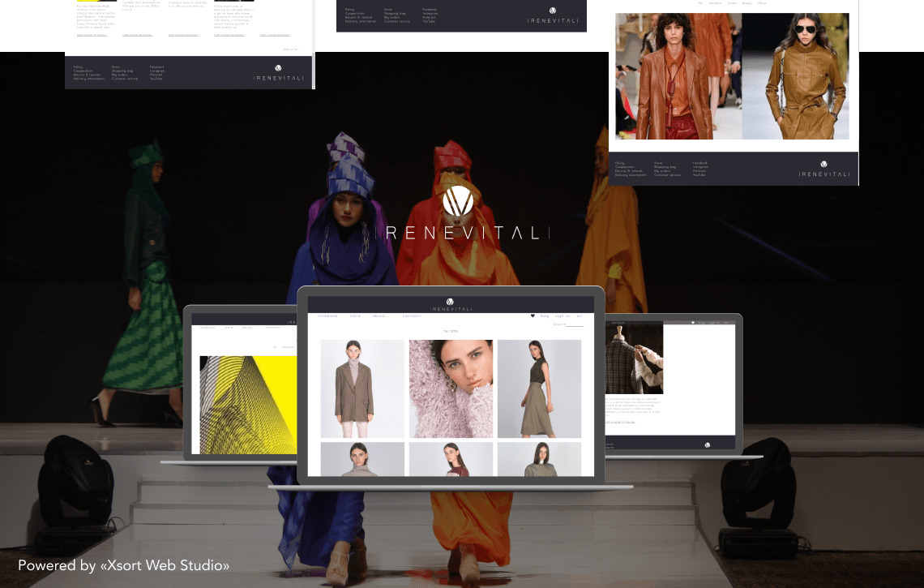Click the logo icon in the center laptop header
Screen dimensions: 924x588
pyautogui.click(x=451, y=302)
